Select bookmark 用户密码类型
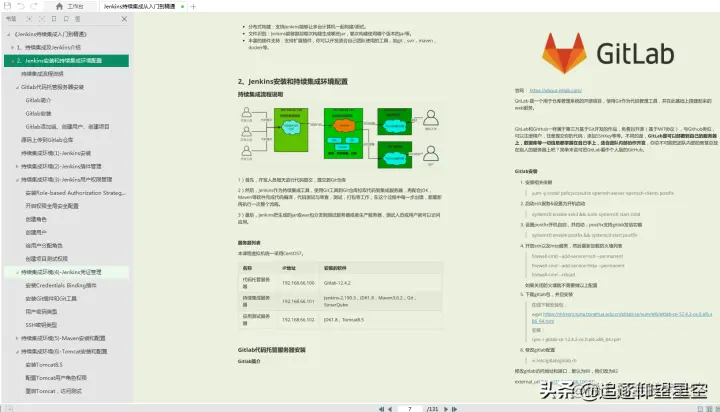720x412 pixels. tap(41, 312)
